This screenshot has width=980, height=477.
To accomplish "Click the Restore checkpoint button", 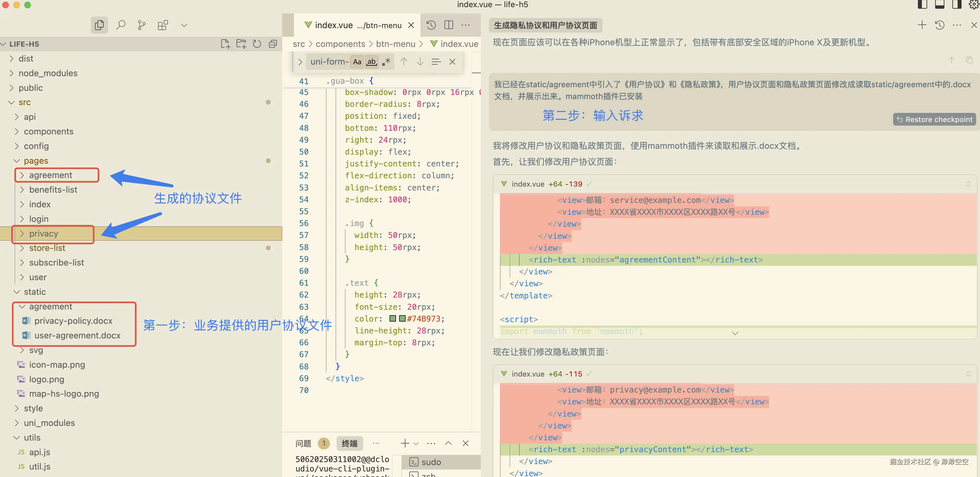I will click(x=934, y=119).
